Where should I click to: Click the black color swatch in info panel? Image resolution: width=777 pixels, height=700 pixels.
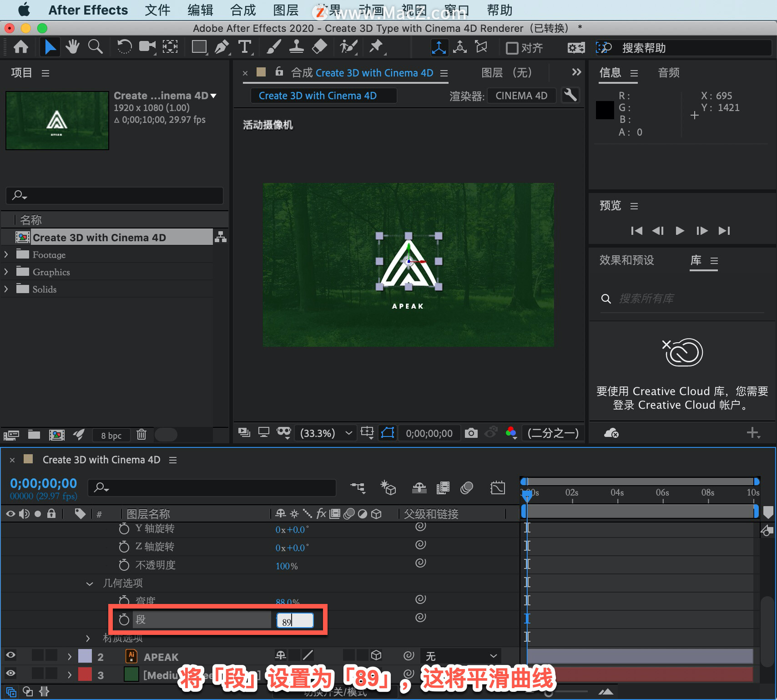(605, 110)
